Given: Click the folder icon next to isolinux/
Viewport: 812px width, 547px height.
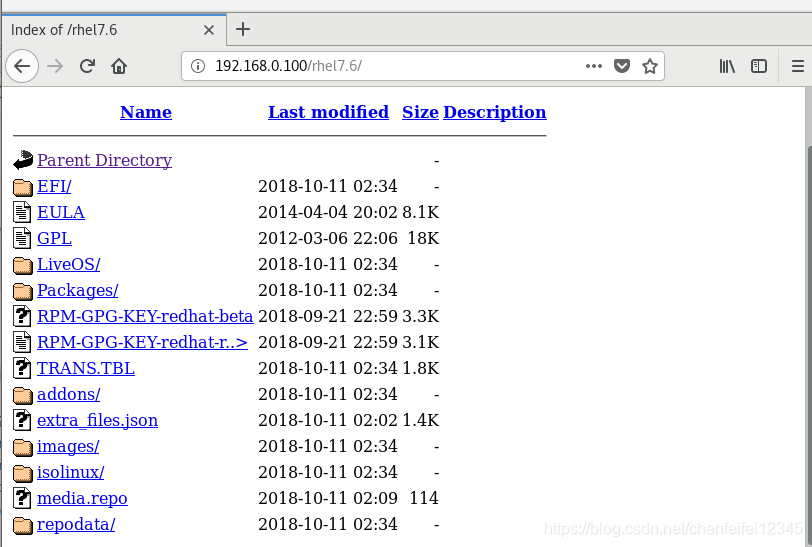Looking at the screenshot, I should tap(23, 473).
